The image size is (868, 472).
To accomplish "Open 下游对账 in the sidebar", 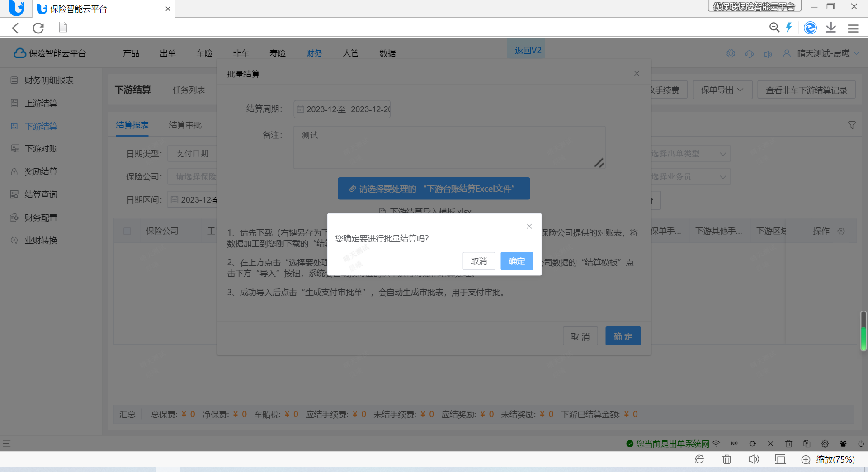I will click(x=41, y=149).
